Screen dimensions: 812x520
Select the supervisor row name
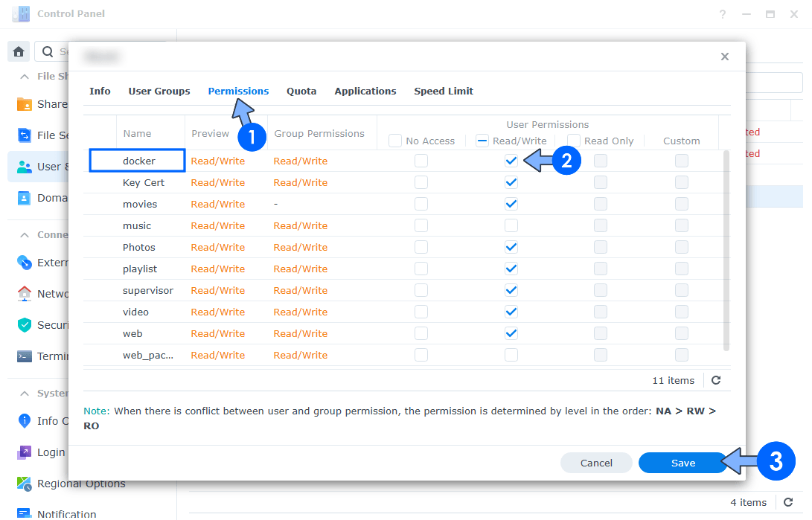pos(148,290)
